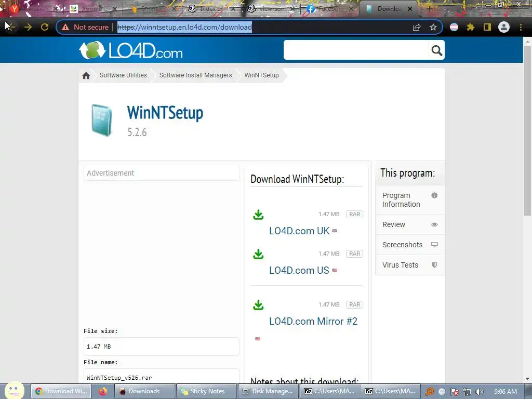This screenshot has width=532, height=399.
Task: Click the file size field 1.47 MB
Action: point(162,347)
